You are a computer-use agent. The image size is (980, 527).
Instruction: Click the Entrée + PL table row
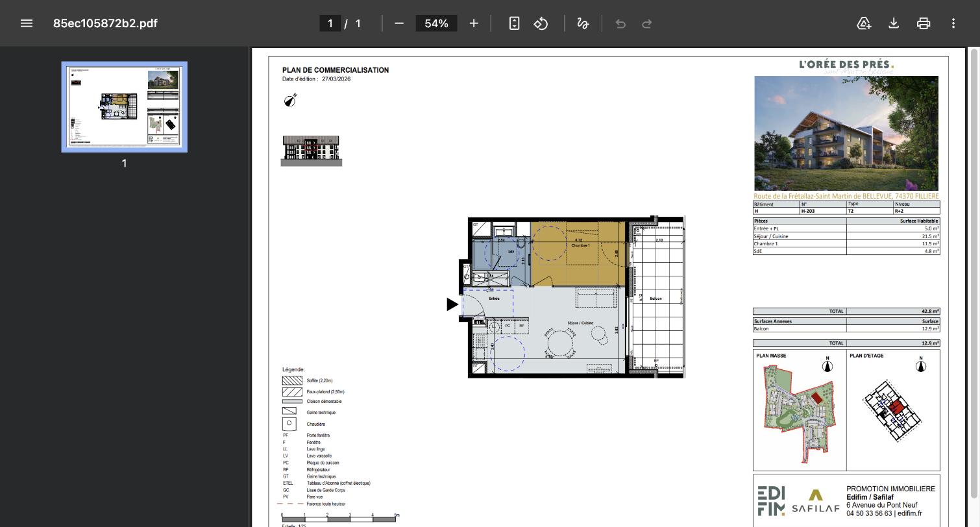(x=846, y=228)
